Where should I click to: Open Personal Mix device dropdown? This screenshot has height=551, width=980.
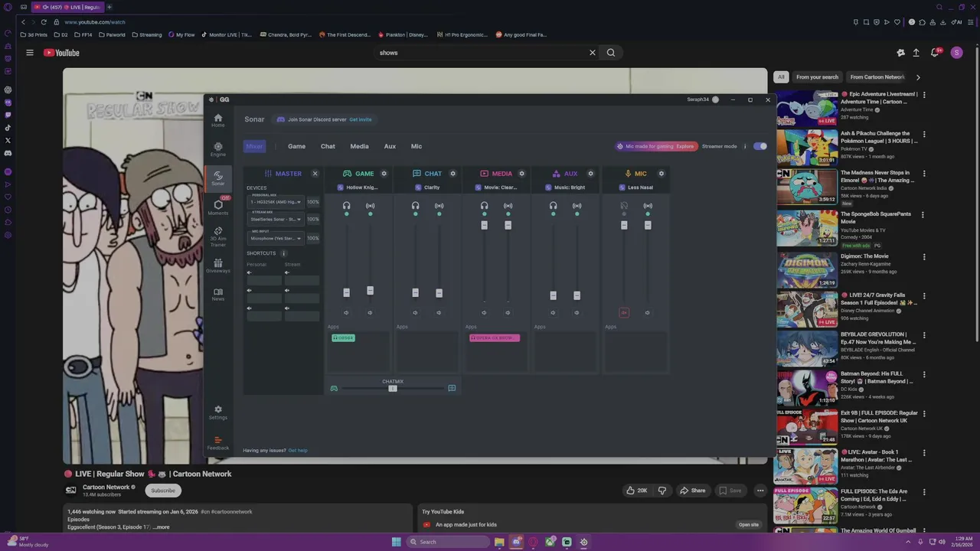pyautogui.click(x=276, y=202)
